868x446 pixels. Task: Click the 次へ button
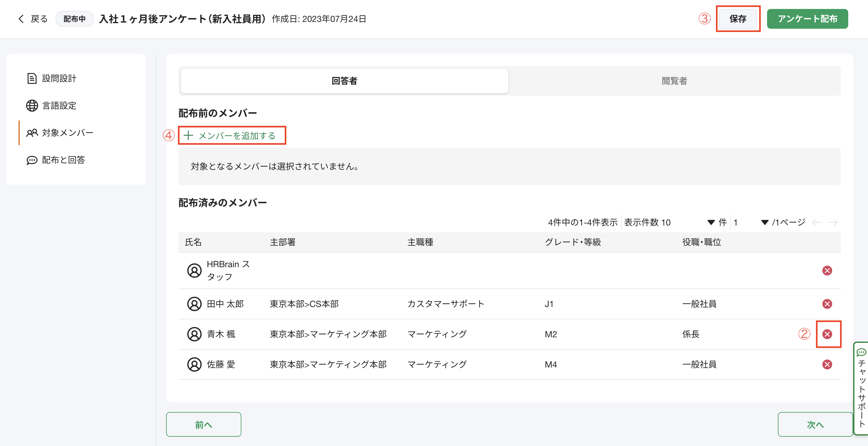815,424
